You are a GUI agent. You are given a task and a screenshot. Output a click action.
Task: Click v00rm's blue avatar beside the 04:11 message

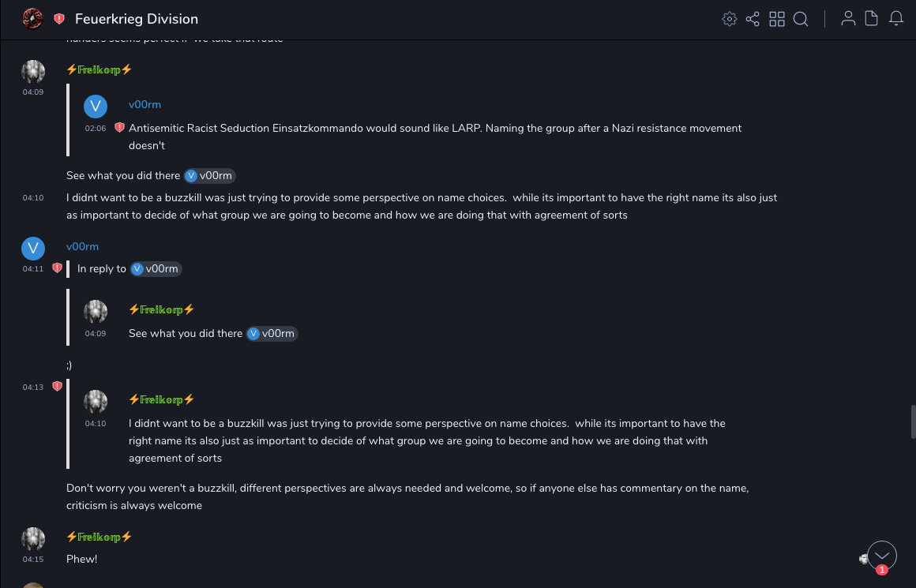click(x=32, y=248)
